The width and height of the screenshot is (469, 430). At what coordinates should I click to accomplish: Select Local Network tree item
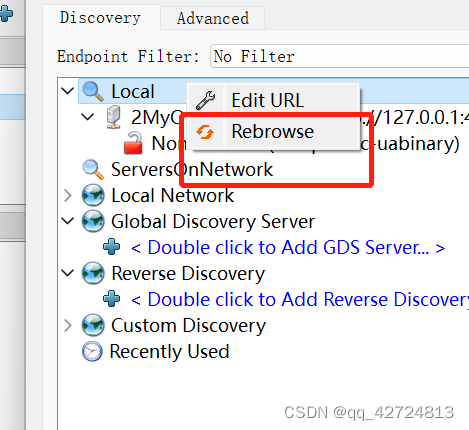tap(172, 195)
